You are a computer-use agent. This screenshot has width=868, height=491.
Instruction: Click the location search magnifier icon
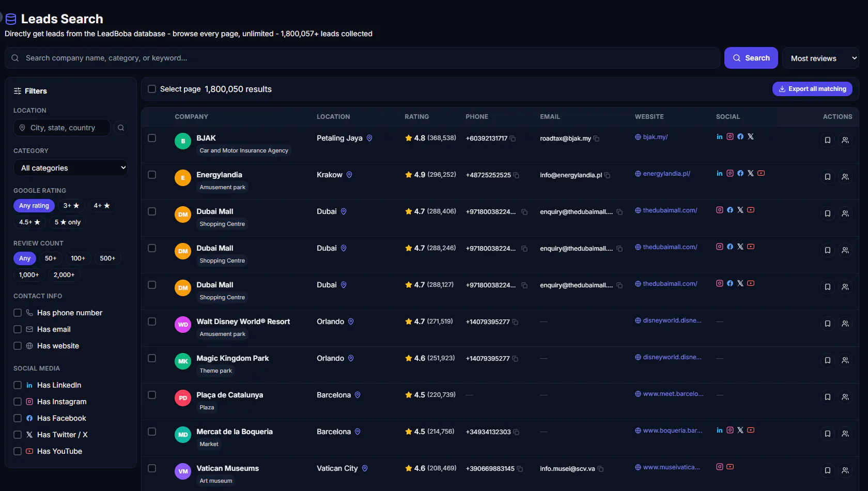[121, 128]
